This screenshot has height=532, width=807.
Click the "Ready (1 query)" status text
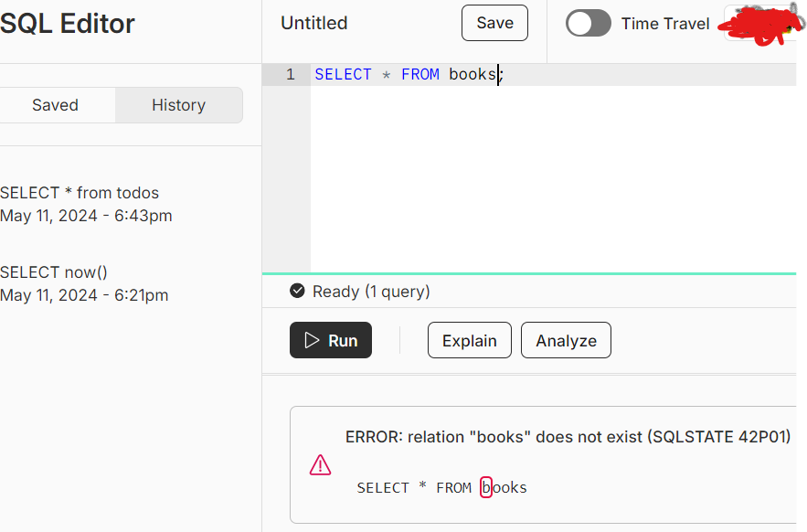click(x=371, y=292)
